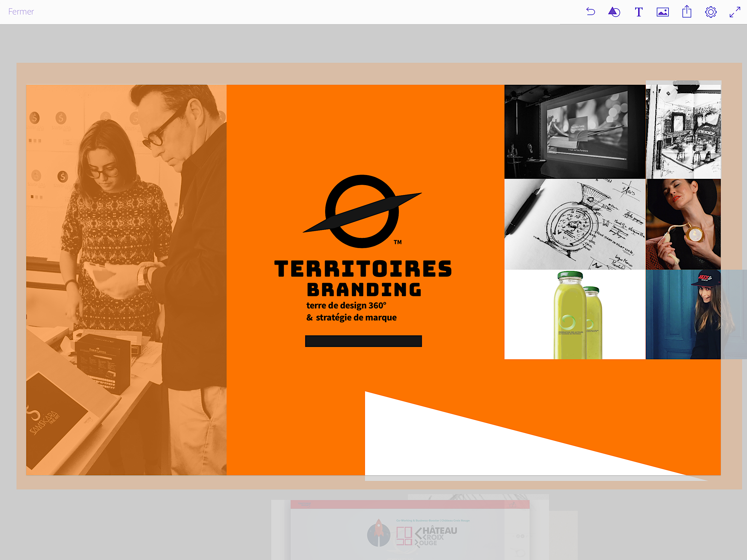Select the 'terre de design 360°' text
The width and height of the screenshot is (747, 560).
coord(346,305)
